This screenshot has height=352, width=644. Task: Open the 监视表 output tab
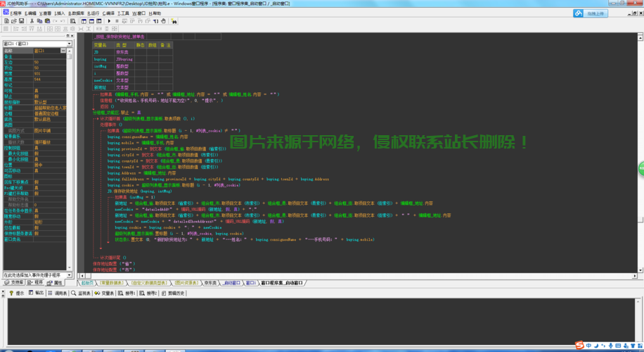[81, 293]
